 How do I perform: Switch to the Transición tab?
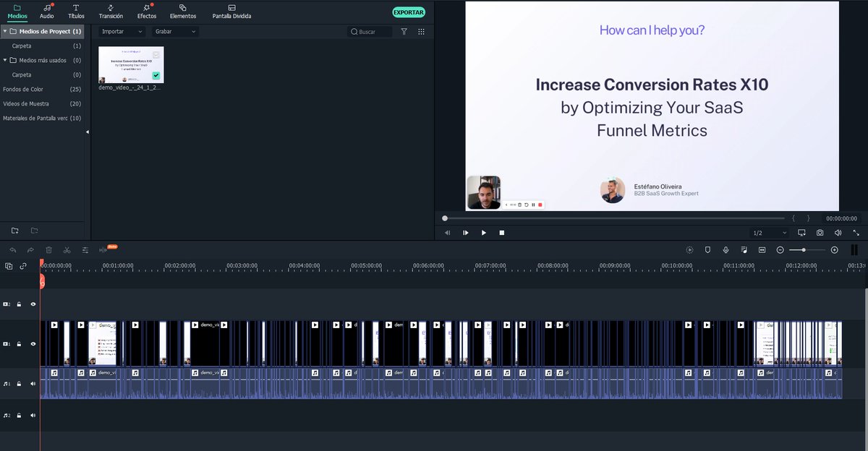[111, 12]
